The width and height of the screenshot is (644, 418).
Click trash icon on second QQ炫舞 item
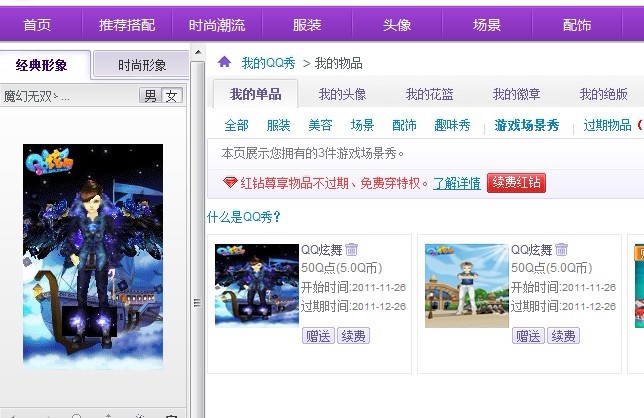point(561,249)
